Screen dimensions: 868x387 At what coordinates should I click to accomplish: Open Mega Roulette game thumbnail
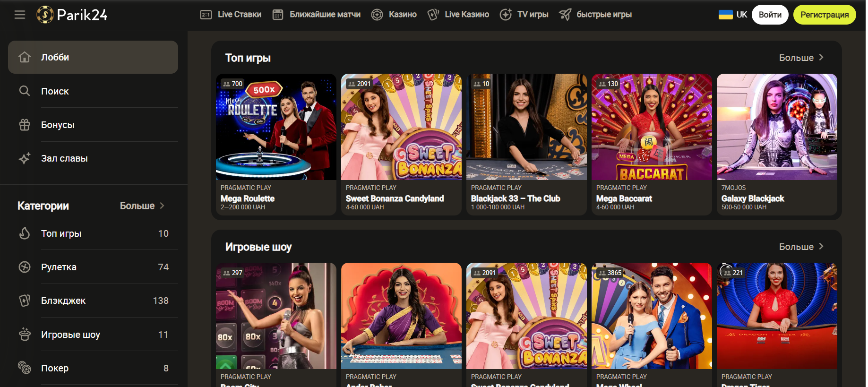point(276,127)
